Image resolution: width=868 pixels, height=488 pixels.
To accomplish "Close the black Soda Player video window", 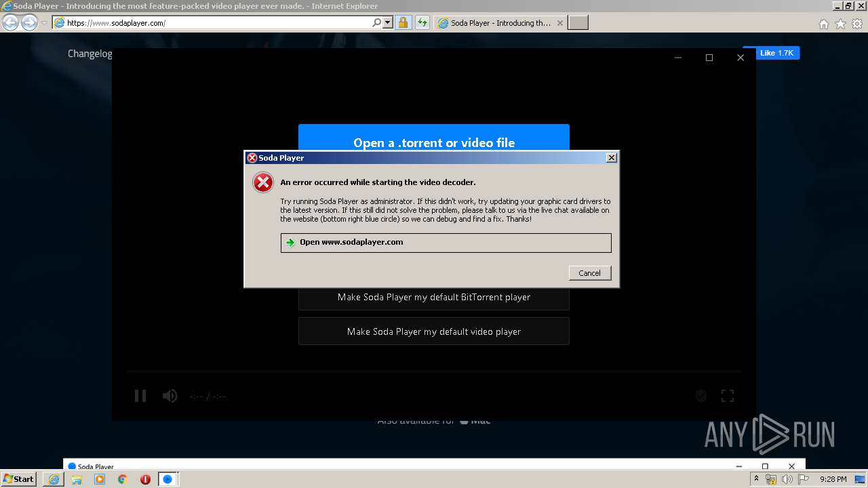I will coord(741,58).
